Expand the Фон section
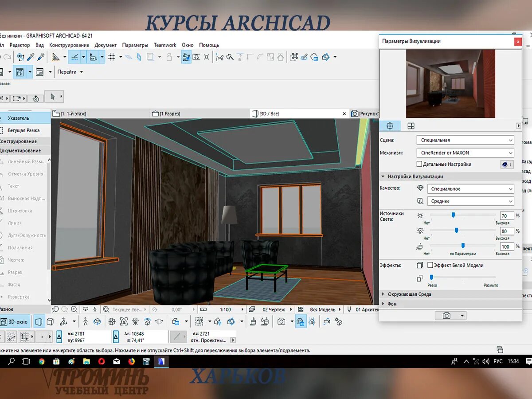This screenshot has width=532, height=399. tap(450, 304)
